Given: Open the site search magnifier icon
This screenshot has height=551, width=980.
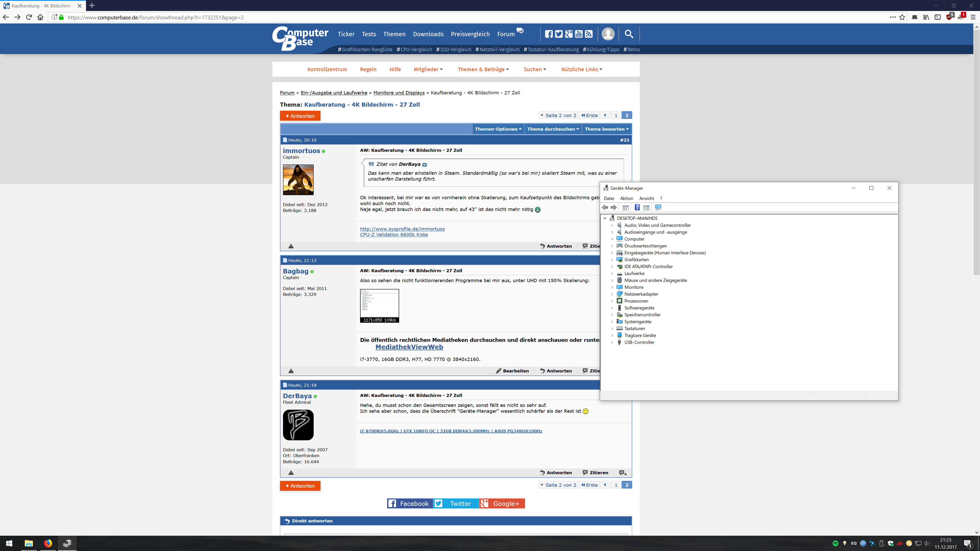Looking at the screenshot, I should point(629,34).
